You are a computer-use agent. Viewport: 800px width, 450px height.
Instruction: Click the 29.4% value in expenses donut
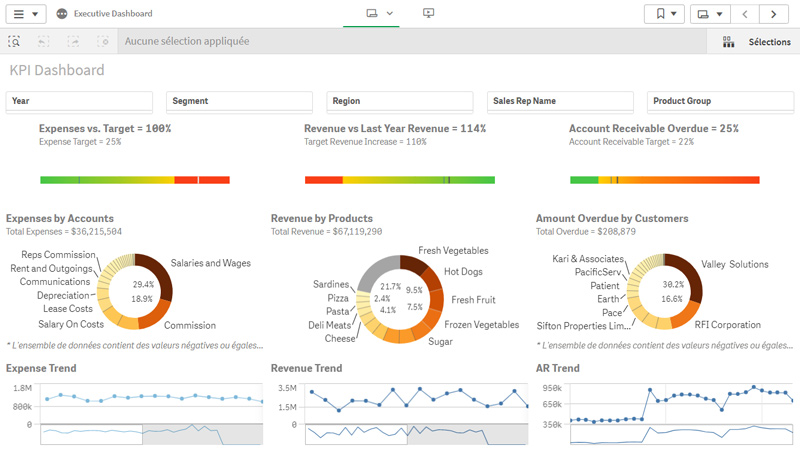click(143, 285)
